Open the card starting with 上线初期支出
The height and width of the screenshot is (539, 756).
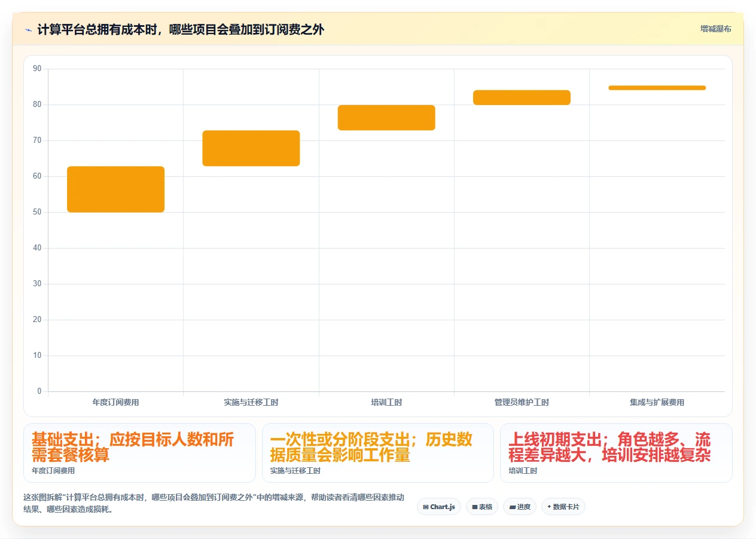[616, 453]
